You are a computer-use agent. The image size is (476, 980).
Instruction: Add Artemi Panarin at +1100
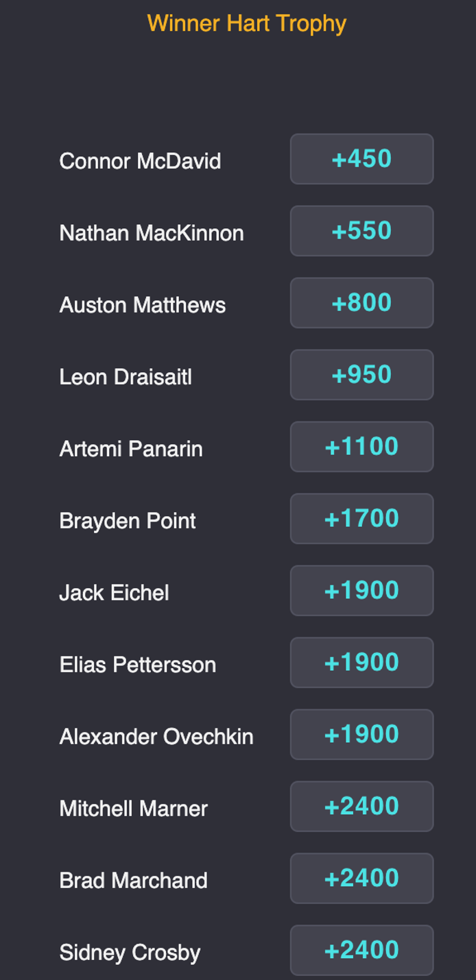coord(361,447)
